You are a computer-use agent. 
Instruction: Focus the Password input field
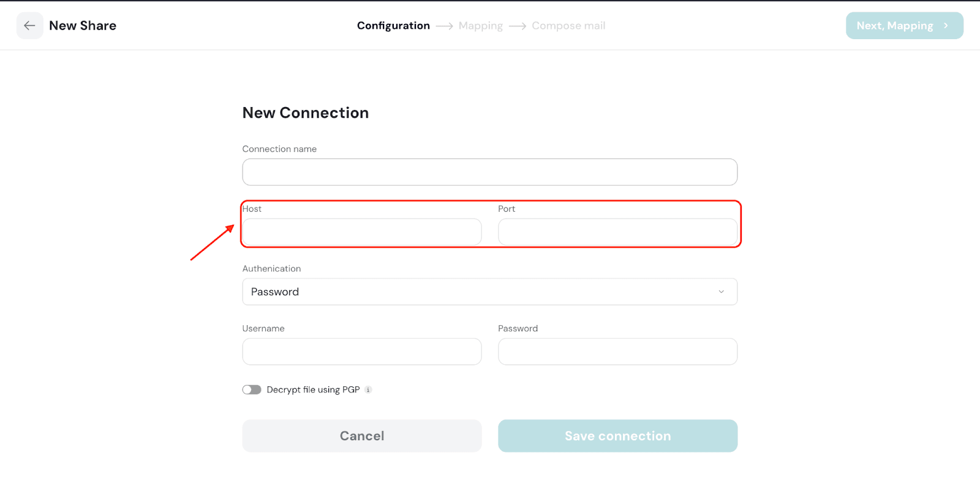click(x=617, y=352)
